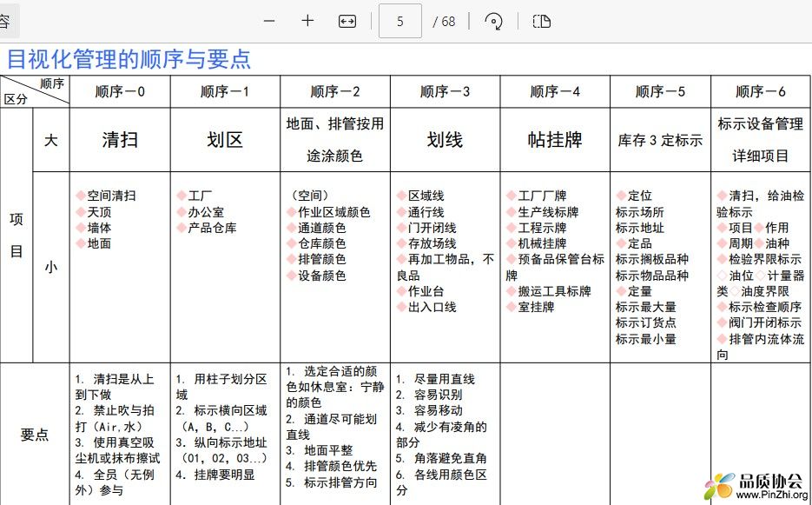Click the header cell '顺序－4'
Screen dimensions: 812x505
point(555,92)
